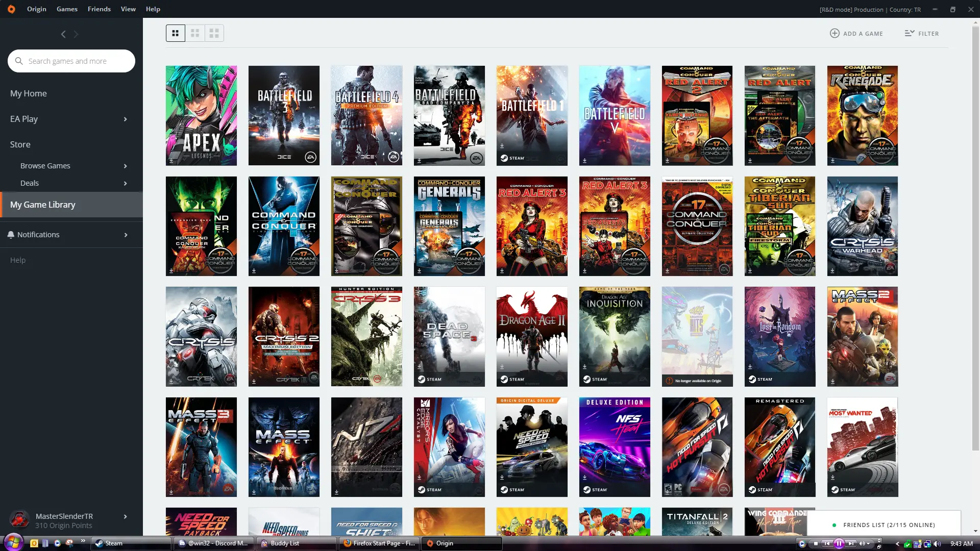Open the Games menu
This screenshot has height=551, width=980.
click(67, 9)
